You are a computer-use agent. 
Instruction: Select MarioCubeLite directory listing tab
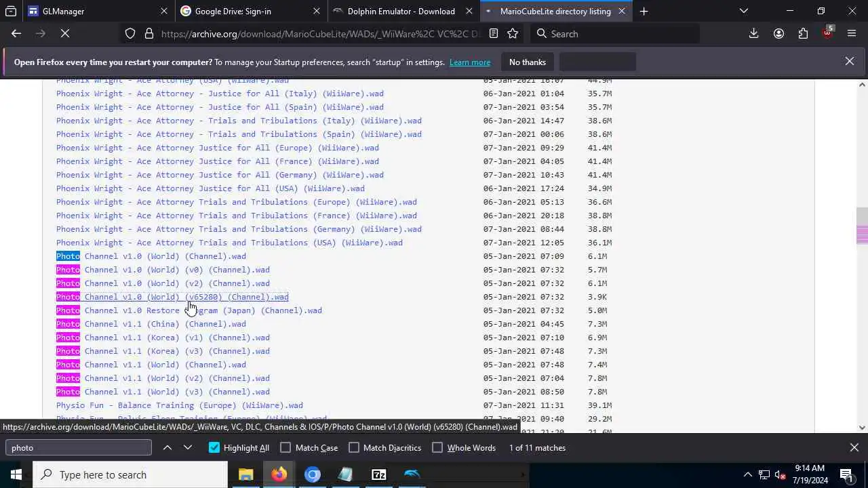[x=555, y=11]
